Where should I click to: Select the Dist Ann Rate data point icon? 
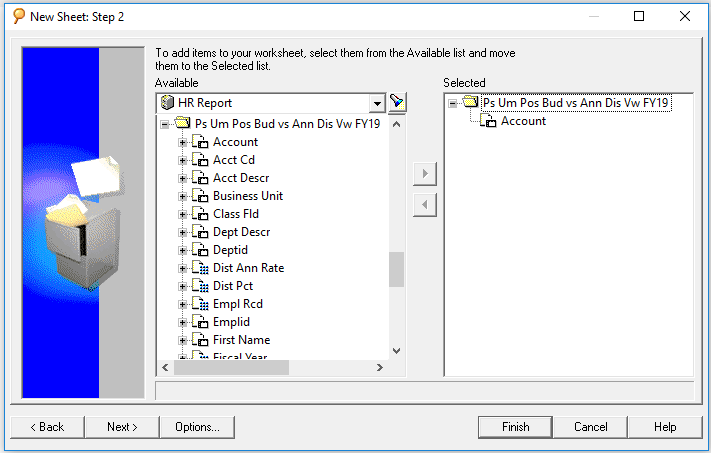tap(200, 268)
